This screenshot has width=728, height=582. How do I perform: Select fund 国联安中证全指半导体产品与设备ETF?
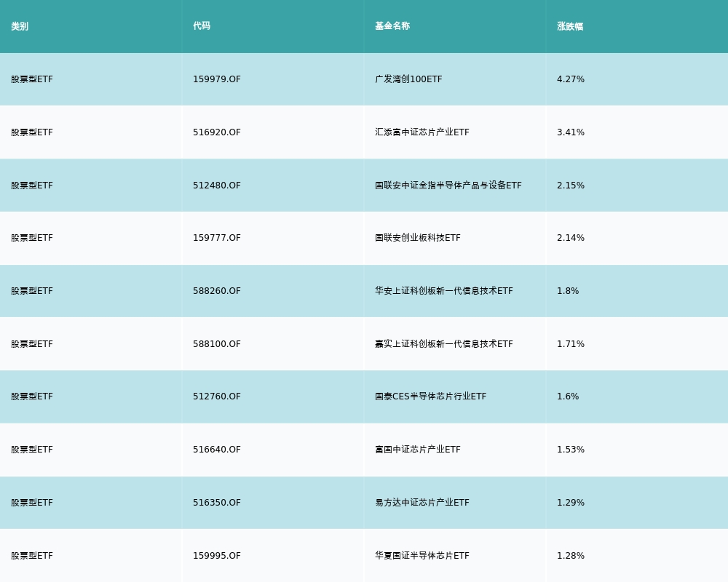(x=448, y=186)
